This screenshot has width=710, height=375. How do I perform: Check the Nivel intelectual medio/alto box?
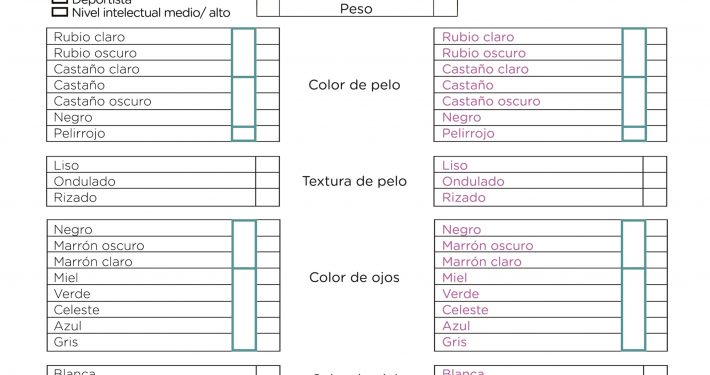[59, 12]
